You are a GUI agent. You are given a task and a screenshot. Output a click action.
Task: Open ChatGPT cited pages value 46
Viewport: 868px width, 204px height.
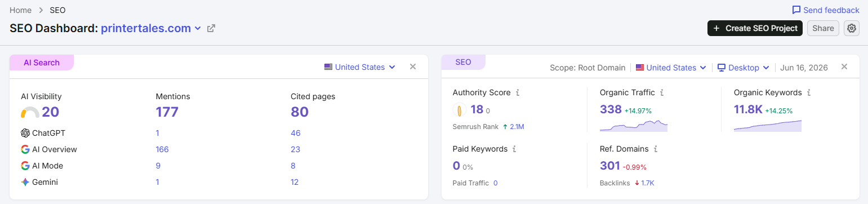point(296,133)
